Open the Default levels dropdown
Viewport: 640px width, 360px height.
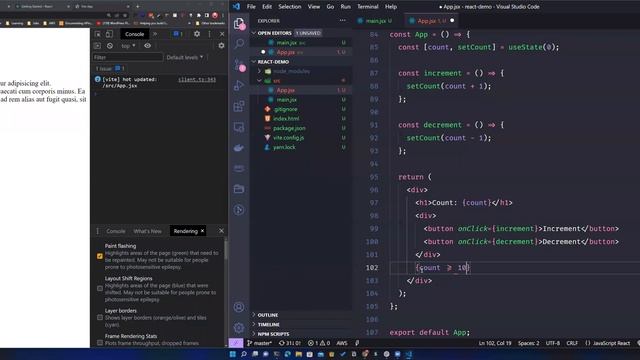point(185,58)
